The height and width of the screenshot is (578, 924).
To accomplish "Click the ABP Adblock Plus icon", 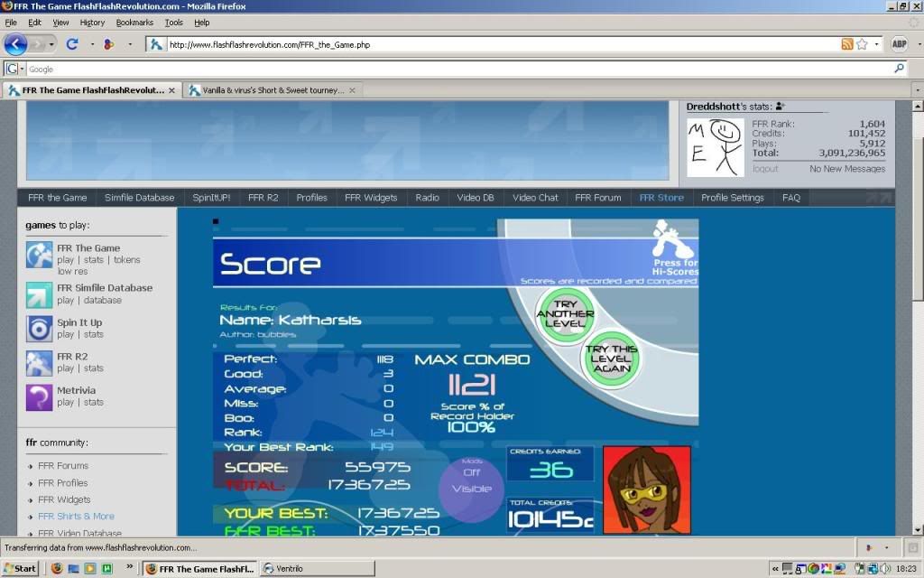I will coord(899,43).
